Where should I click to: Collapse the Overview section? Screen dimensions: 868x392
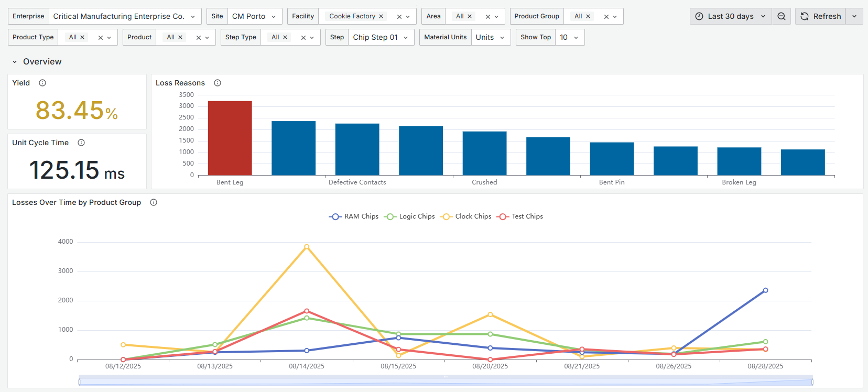click(15, 62)
